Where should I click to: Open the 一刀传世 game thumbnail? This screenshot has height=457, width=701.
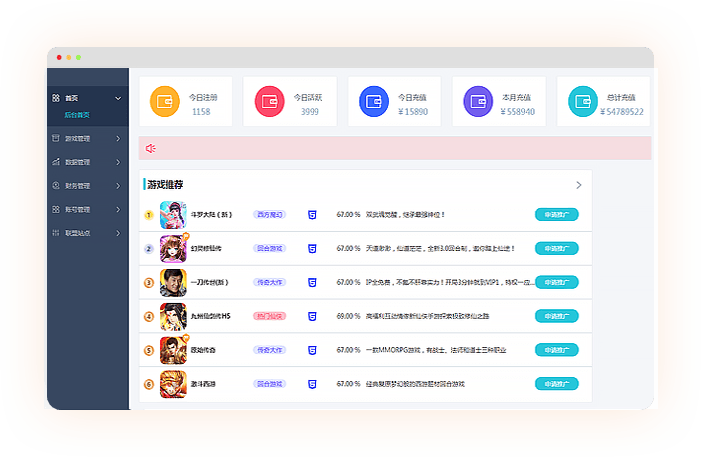[x=173, y=283]
